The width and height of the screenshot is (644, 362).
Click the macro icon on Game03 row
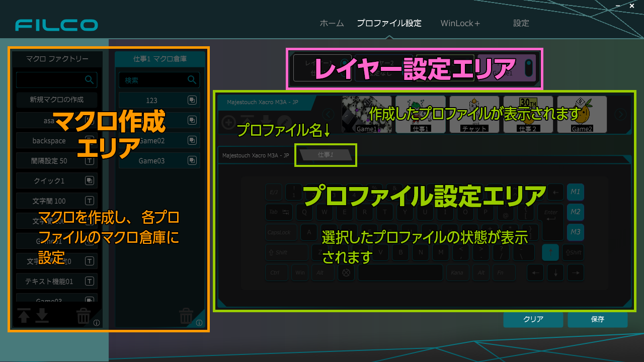[192, 160]
